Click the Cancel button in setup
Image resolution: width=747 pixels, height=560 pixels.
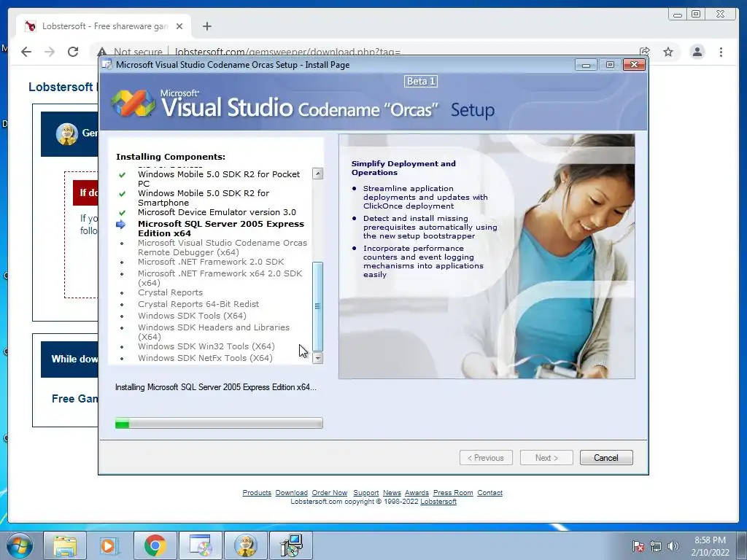[606, 458]
